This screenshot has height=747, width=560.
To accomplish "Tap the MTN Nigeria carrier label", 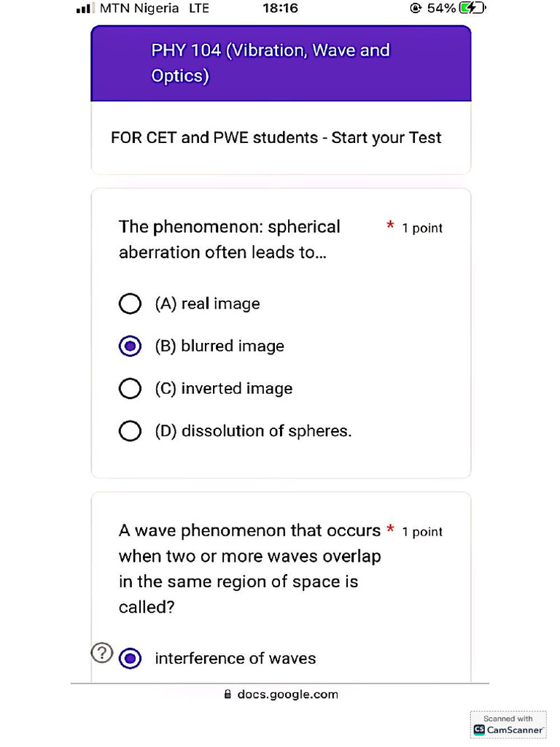I will coord(139,8).
